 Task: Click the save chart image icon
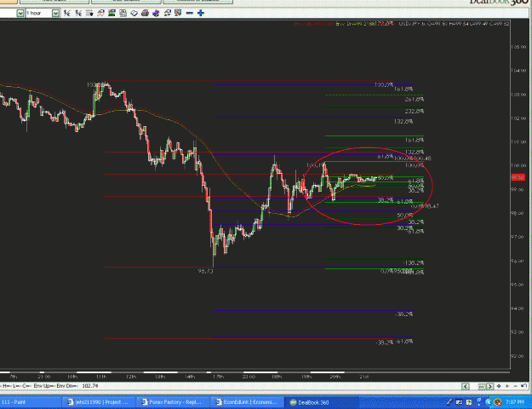click(x=123, y=14)
